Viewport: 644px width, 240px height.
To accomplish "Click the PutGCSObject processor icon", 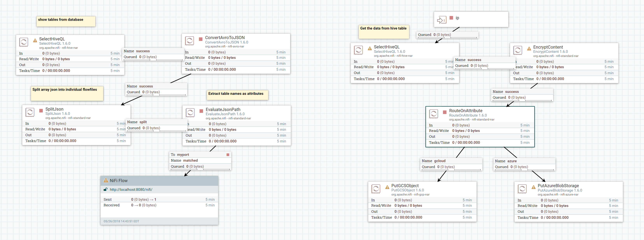I will coord(376,189).
